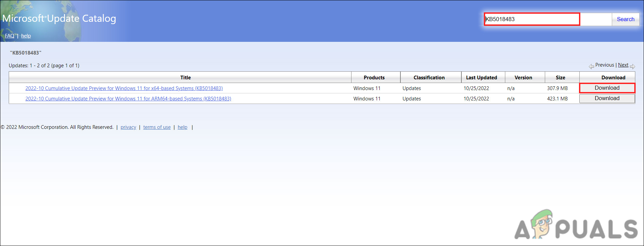Select the Download column header text
This screenshot has height=246, width=644.
[613, 78]
